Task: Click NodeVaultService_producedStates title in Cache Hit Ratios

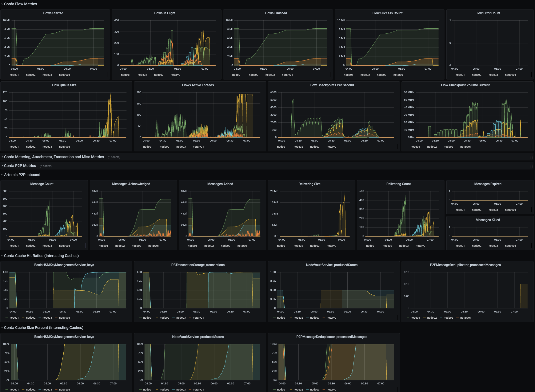Action: coord(332,265)
